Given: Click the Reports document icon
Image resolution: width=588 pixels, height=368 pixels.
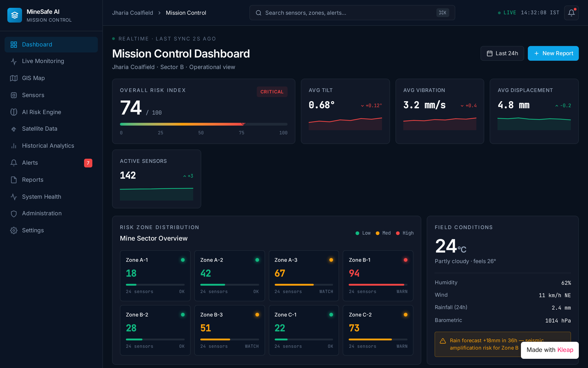Looking at the screenshot, I should (14, 180).
